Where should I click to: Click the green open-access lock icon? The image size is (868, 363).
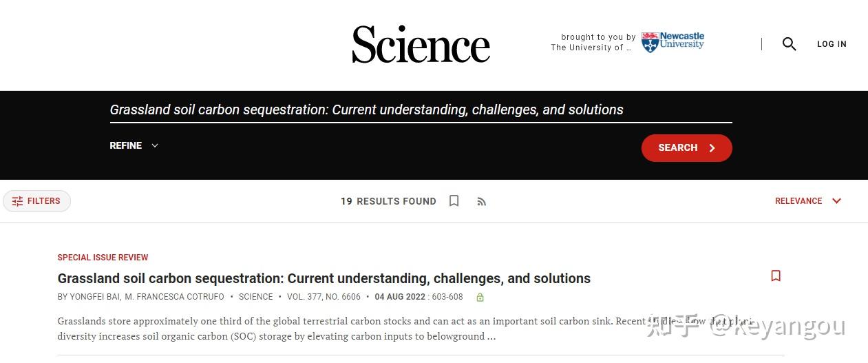pyautogui.click(x=480, y=298)
